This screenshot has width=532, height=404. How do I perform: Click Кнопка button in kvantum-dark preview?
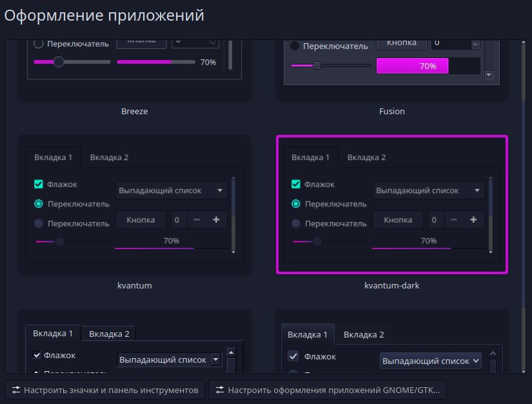click(x=398, y=219)
